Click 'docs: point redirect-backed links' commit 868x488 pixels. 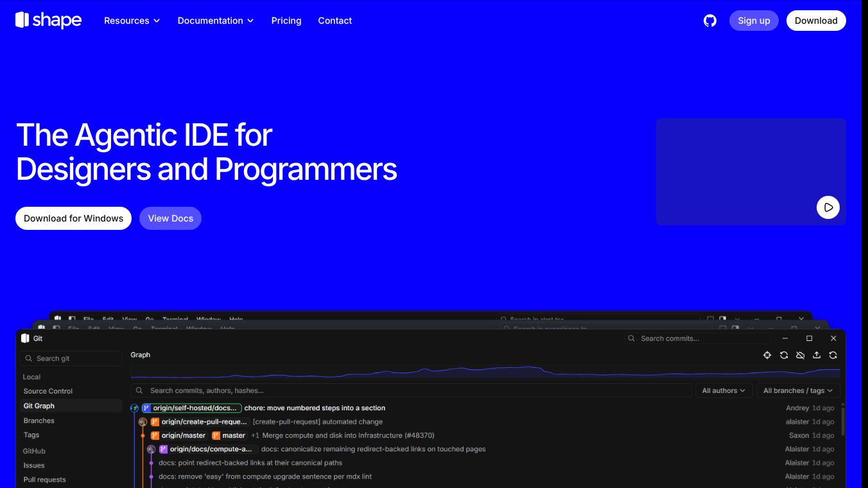click(250, 463)
